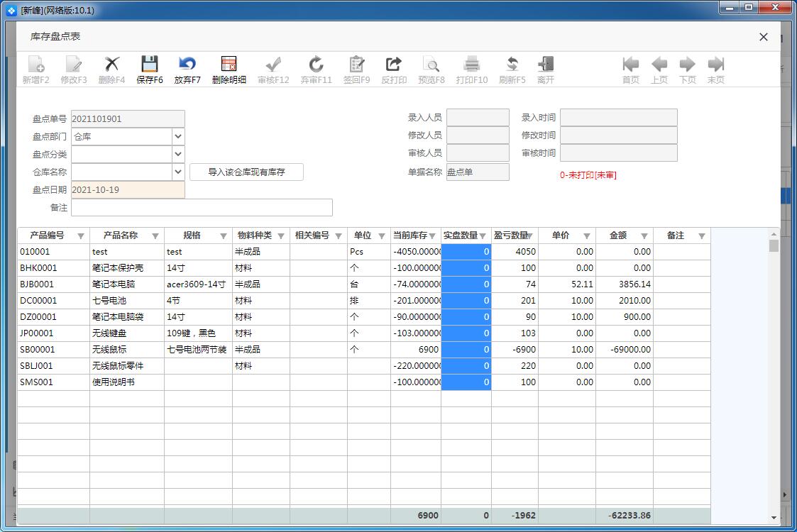Click scrollbar down arrow of the grid
Image resolution: width=797 pixels, height=532 pixels.
(x=774, y=518)
